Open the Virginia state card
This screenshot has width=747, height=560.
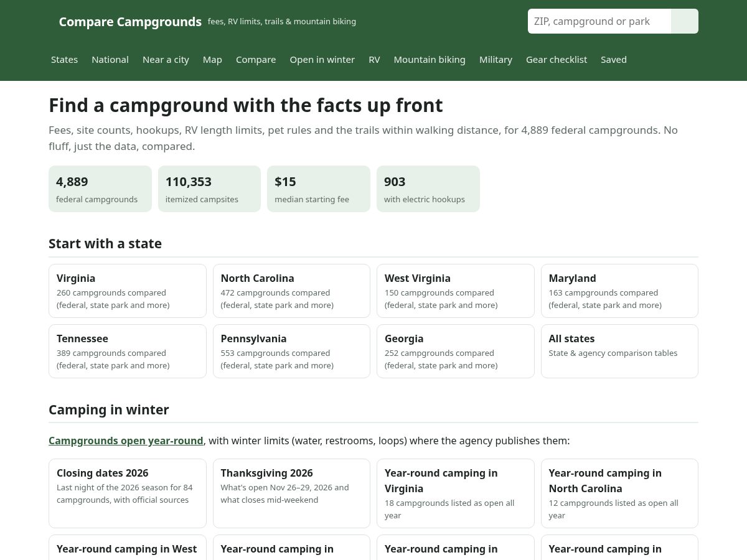(128, 291)
